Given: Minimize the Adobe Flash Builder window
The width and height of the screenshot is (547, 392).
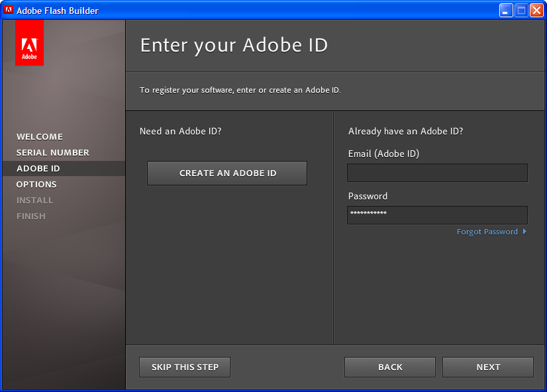Looking at the screenshot, I should (506, 11).
